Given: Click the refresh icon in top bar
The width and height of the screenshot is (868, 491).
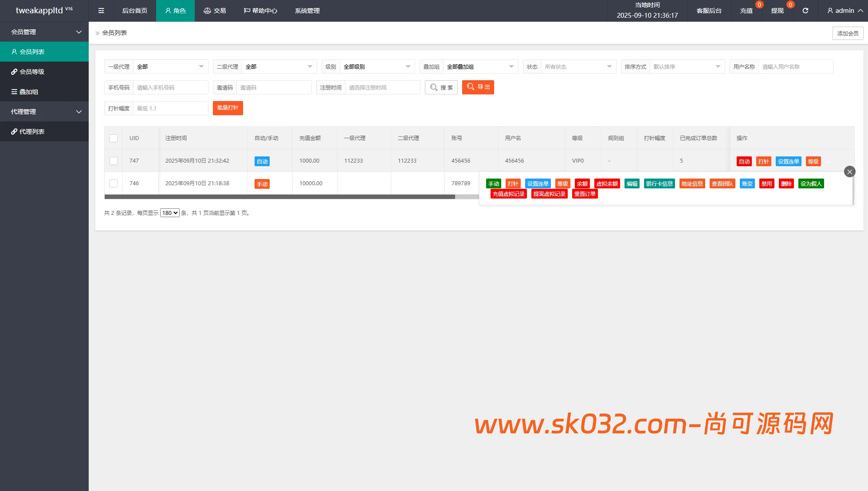Looking at the screenshot, I should tap(805, 11).
